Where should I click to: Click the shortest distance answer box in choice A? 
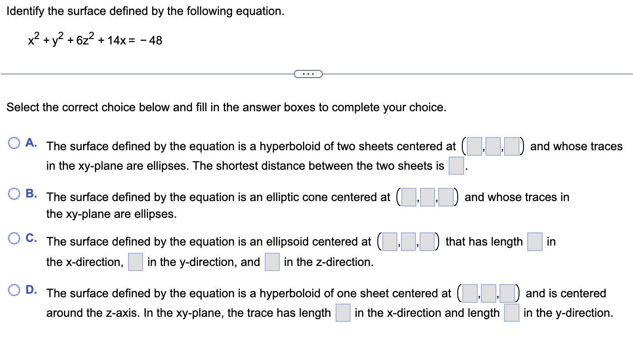pyautogui.click(x=457, y=166)
